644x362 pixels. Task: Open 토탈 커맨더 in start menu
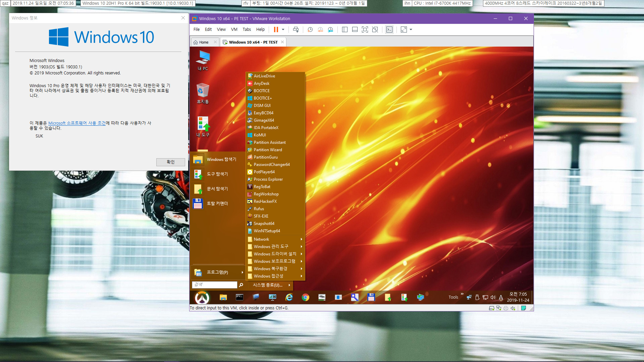point(217,204)
